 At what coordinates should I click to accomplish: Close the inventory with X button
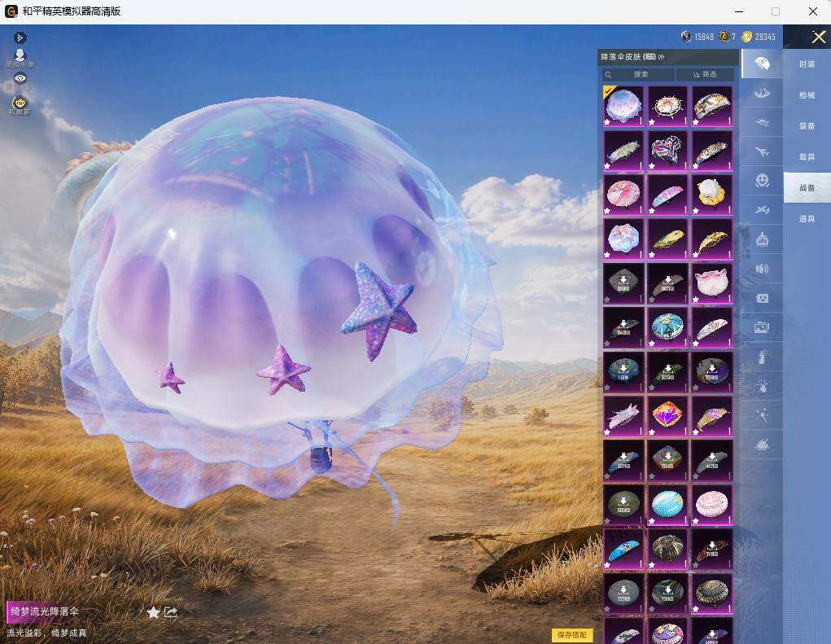pyautogui.click(x=818, y=37)
